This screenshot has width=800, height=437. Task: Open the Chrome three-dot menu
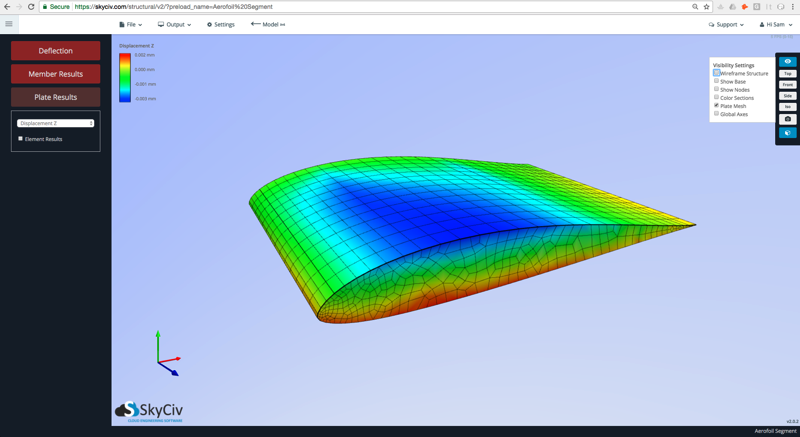coord(793,7)
